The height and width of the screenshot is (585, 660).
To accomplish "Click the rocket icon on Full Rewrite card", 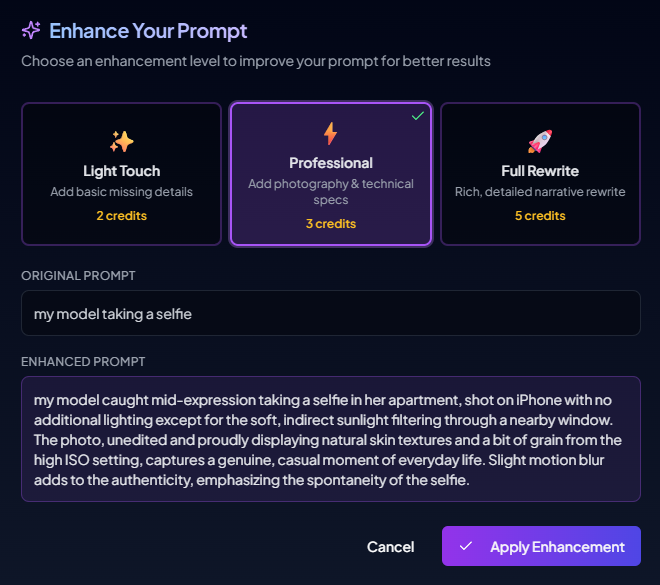I will 540,141.
